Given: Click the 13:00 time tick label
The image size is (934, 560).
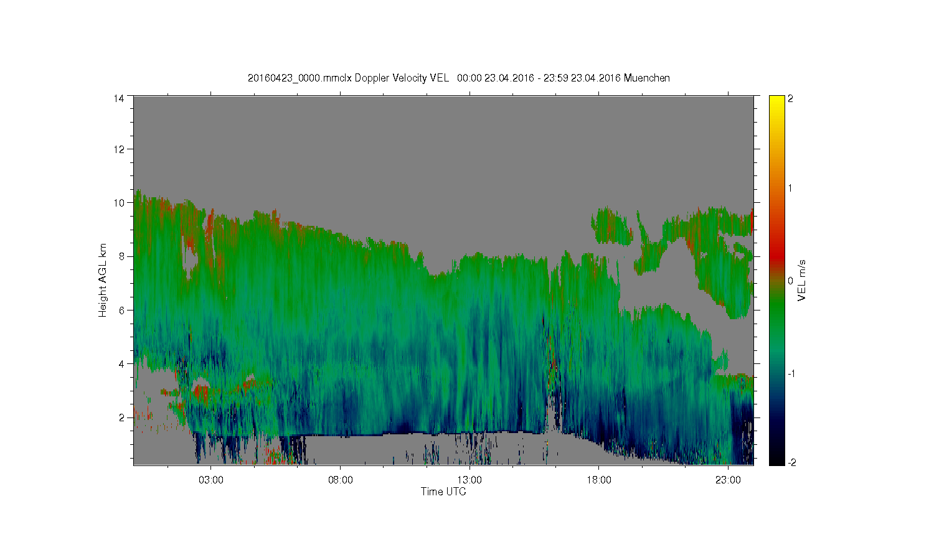Looking at the screenshot, I should coord(469,480).
